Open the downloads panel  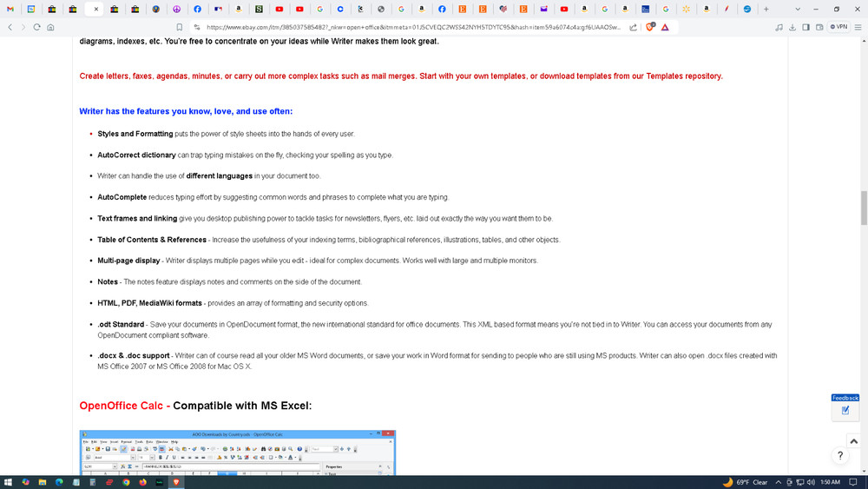tap(792, 27)
